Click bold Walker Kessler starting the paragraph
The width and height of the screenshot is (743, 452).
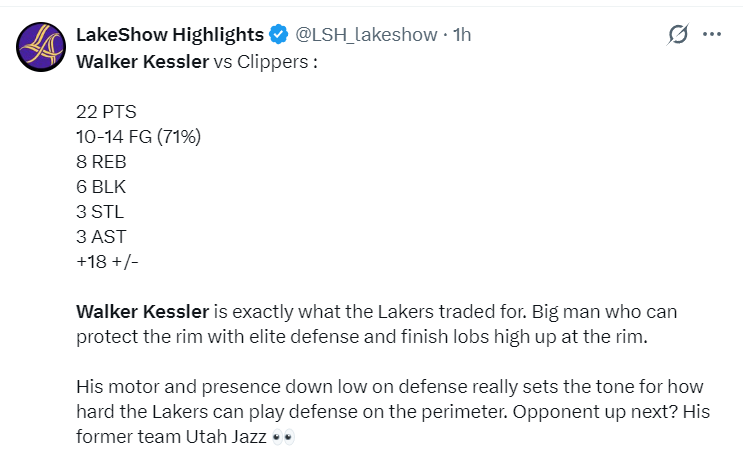[142, 312]
